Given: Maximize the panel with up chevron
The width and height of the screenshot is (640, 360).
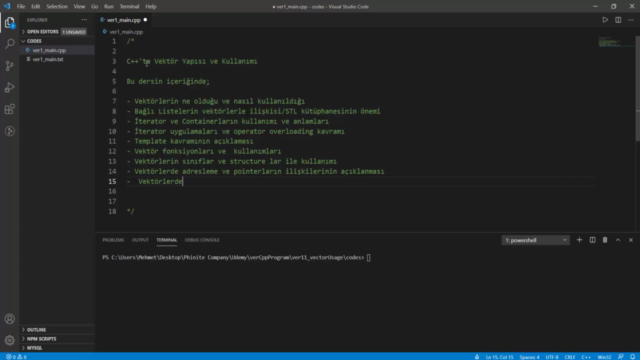Looking at the screenshot, I should coord(618,240).
